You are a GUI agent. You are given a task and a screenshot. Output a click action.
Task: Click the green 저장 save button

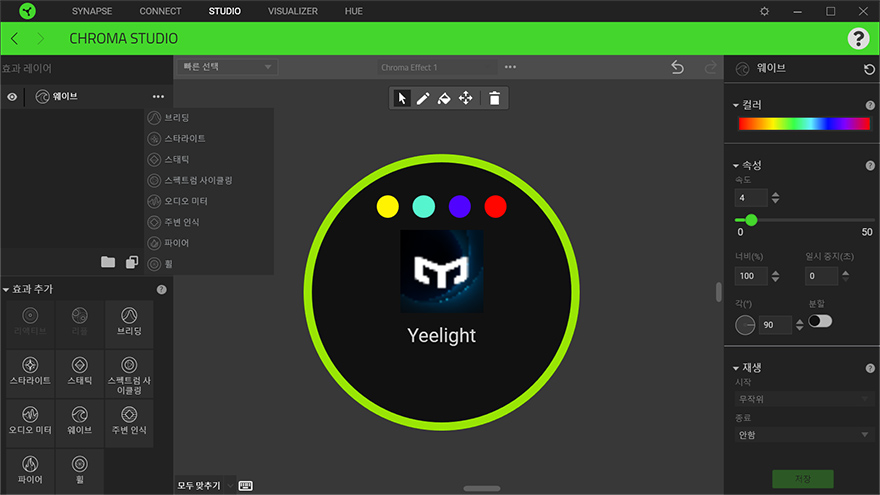point(803,479)
